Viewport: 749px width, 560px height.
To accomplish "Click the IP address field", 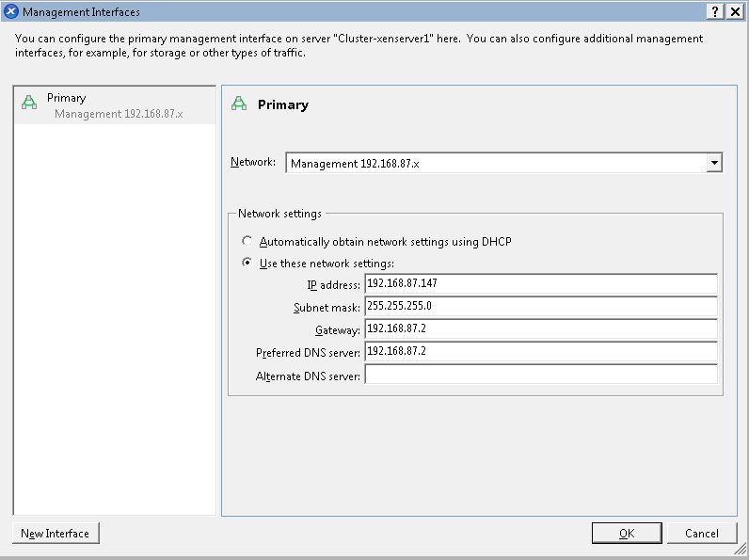I will point(540,284).
